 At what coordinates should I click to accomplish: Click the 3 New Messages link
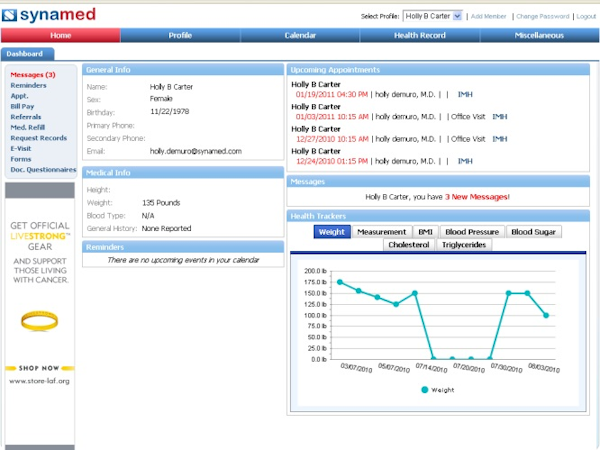coord(476,197)
